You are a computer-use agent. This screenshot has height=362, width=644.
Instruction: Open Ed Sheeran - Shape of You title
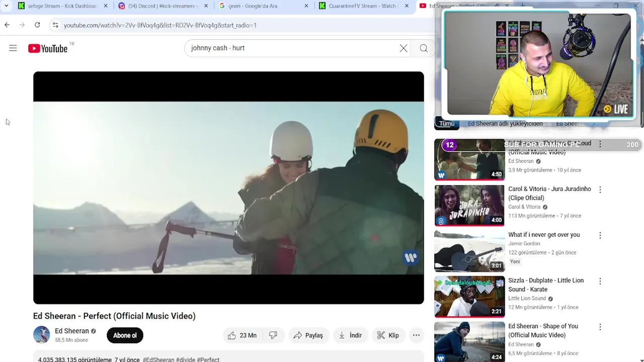[x=543, y=331]
